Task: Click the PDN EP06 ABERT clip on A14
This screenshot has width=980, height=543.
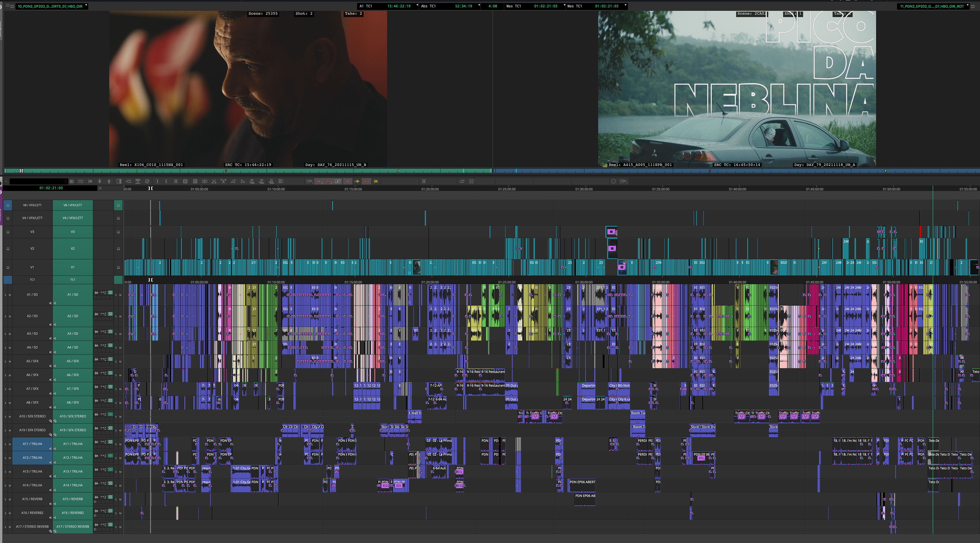Action: pos(582,485)
